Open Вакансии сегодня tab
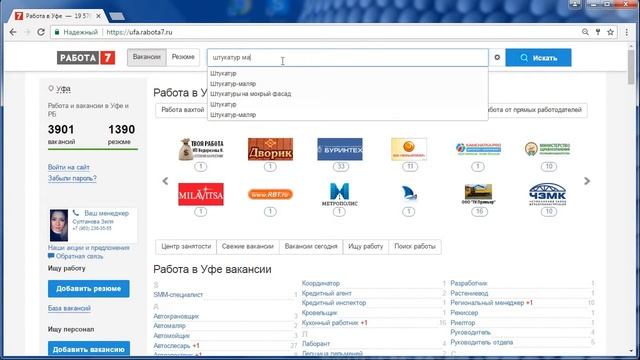The width and height of the screenshot is (640, 360). pyautogui.click(x=311, y=247)
